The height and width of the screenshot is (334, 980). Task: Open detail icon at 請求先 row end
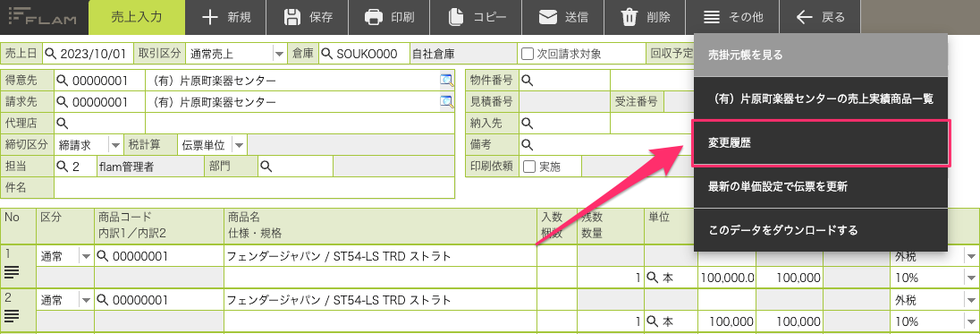pos(446,101)
